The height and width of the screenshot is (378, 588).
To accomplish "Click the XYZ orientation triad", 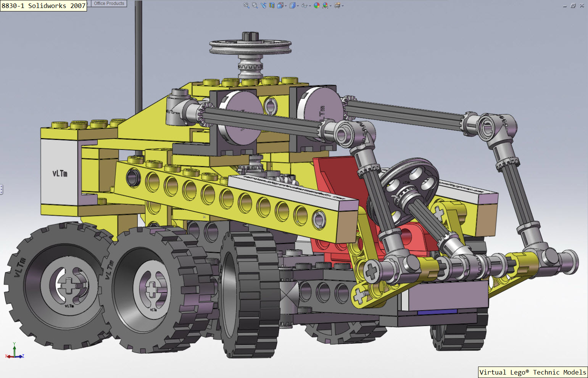I will point(14,351).
